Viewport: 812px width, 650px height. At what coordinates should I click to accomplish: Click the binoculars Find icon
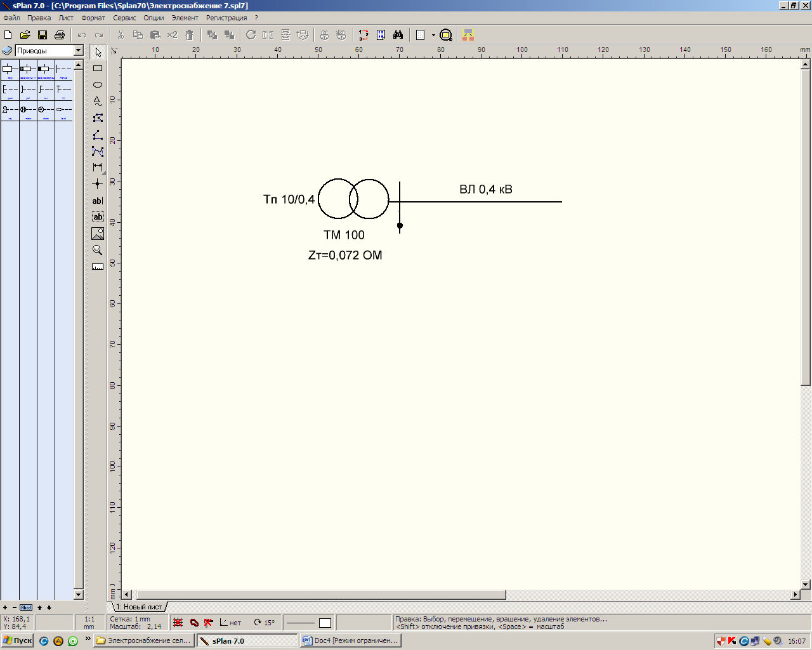tap(398, 35)
